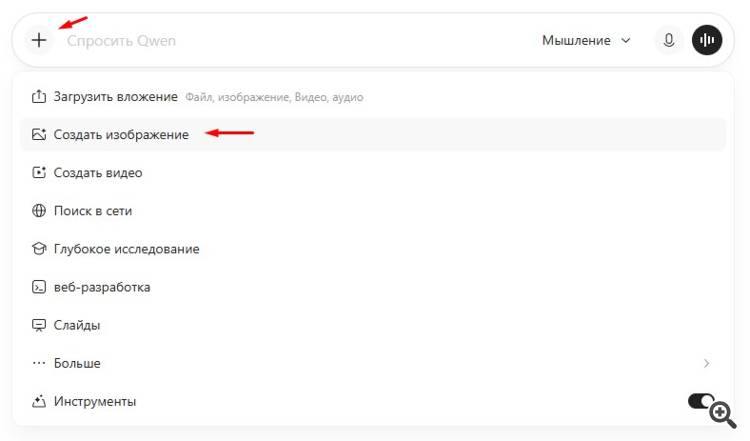Click the upload attachment icon
The width and height of the screenshot is (750, 441).
39,97
